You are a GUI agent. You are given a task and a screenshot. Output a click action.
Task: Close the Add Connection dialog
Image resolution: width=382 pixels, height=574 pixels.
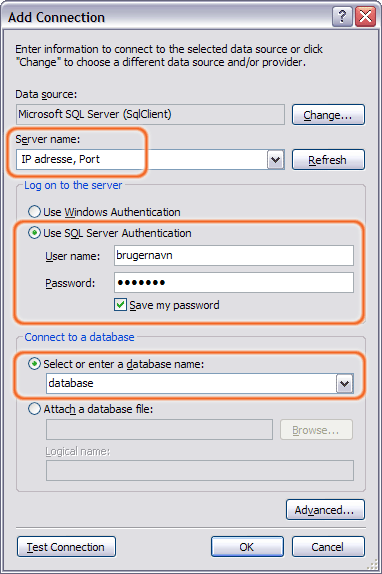365,17
